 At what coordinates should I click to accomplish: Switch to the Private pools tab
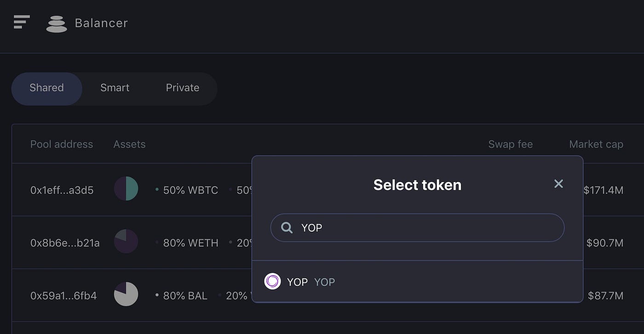[183, 88]
